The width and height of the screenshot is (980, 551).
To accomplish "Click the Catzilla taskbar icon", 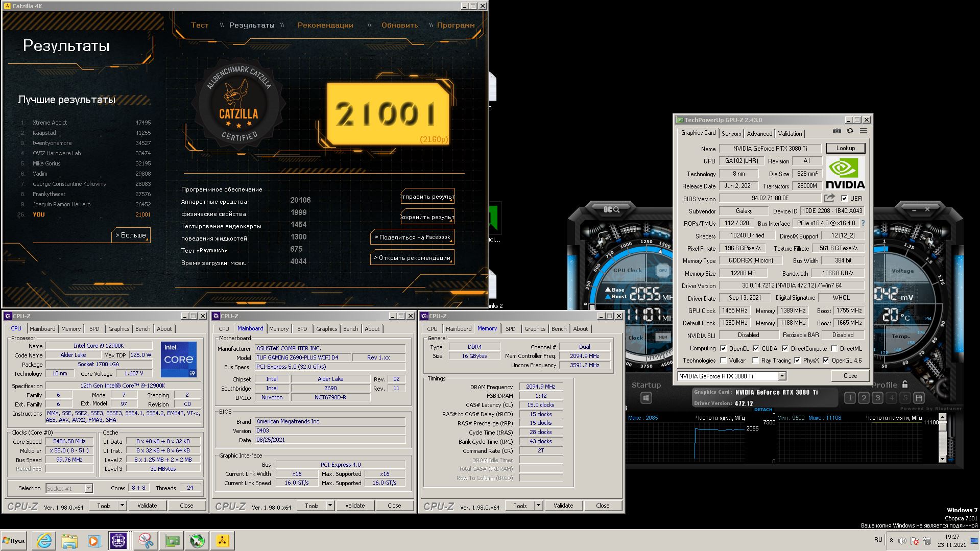I will pos(222,541).
